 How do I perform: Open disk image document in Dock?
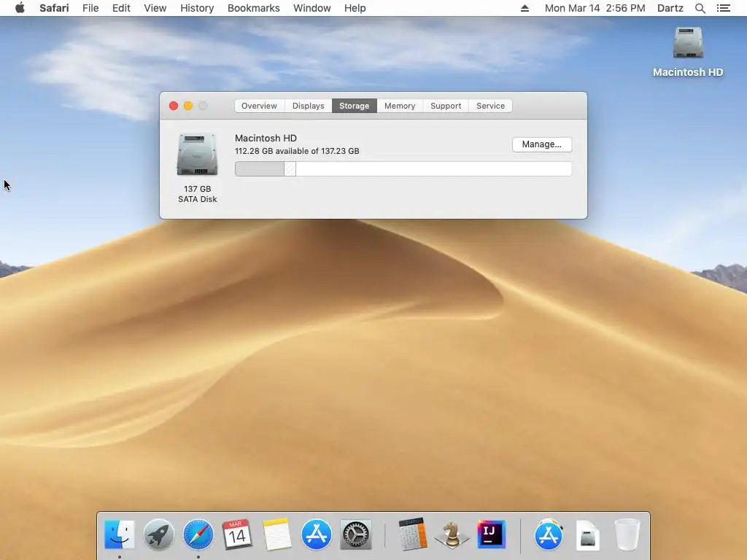click(x=588, y=535)
